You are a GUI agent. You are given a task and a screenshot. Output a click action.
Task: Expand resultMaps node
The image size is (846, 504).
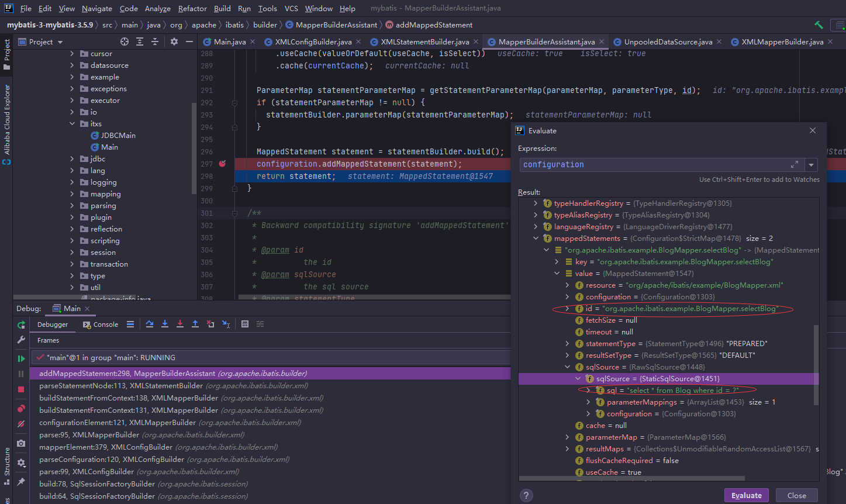coord(567,449)
